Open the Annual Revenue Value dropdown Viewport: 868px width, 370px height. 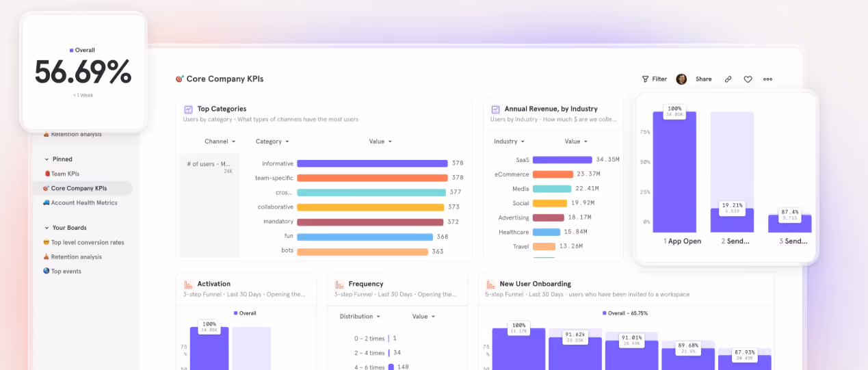point(576,142)
